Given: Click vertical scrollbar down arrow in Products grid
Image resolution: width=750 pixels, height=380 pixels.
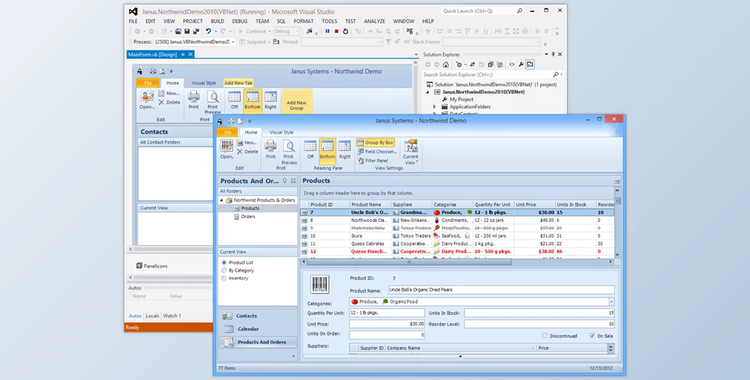Looking at the screenshot, I should [x=618, y=255].
